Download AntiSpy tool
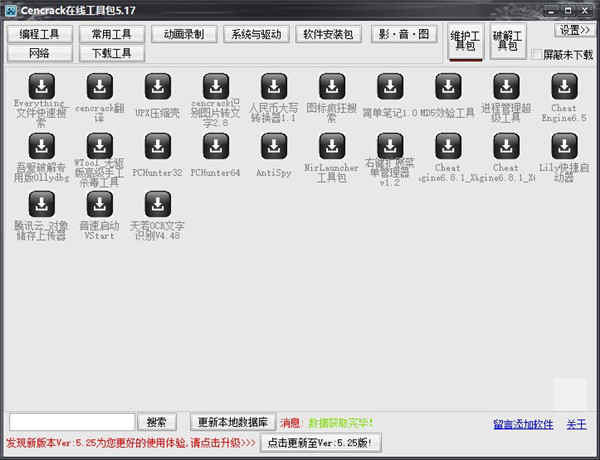600x460 pixels. coord(274,146)
